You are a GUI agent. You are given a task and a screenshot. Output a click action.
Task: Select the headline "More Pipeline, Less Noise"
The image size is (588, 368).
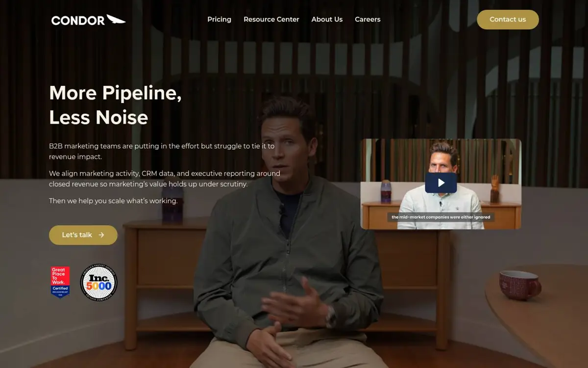[116, 105]
